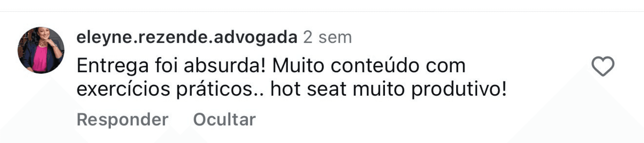The height and width of the screenshot is (143, 644).
Task: Toggle like on the 'Entrega foi absurda' comment
Action: [603, 66]
